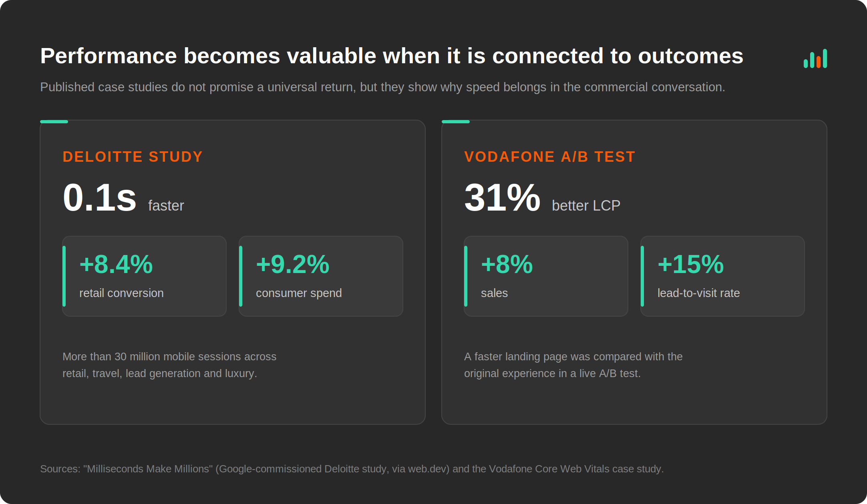This screenshot has width=867, height=504.
Task: Select the +8.4% retail conversion card
Action: click(144, 276)
